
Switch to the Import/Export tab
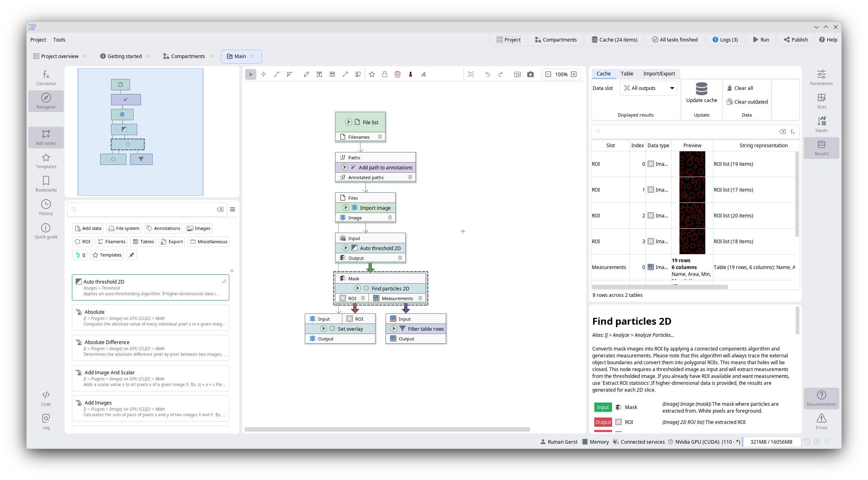[x=659, y=73]
